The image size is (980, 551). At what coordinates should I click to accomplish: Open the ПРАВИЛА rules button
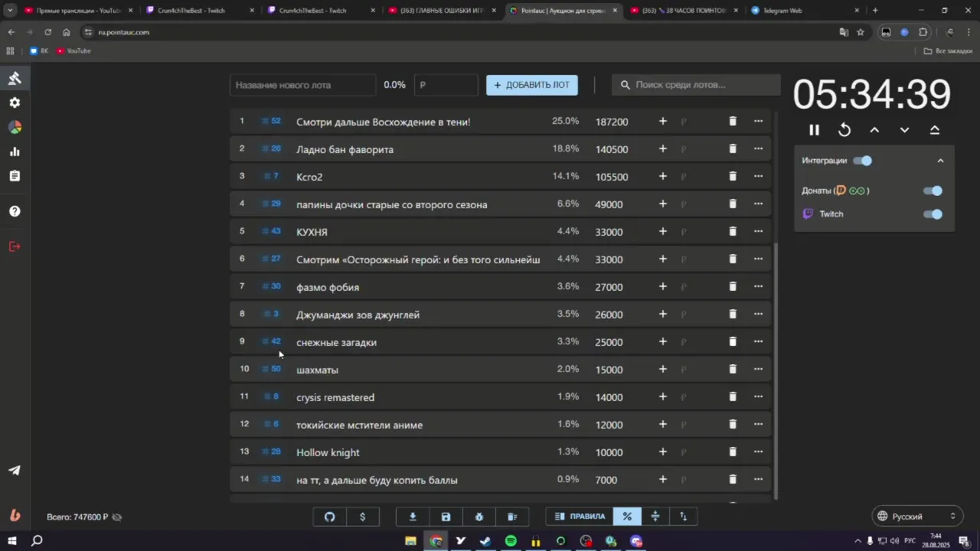click(580, 517)
